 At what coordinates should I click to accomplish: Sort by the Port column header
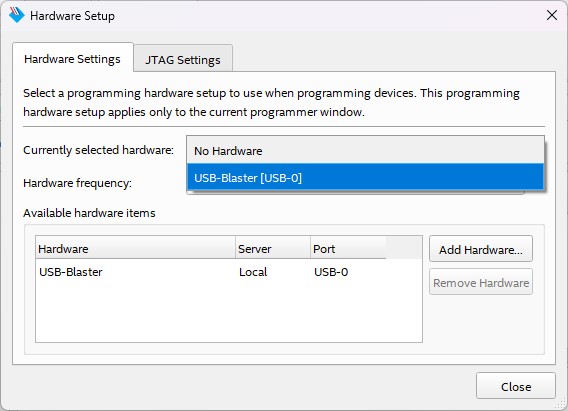pyautogui.click(x=348, y=248)
